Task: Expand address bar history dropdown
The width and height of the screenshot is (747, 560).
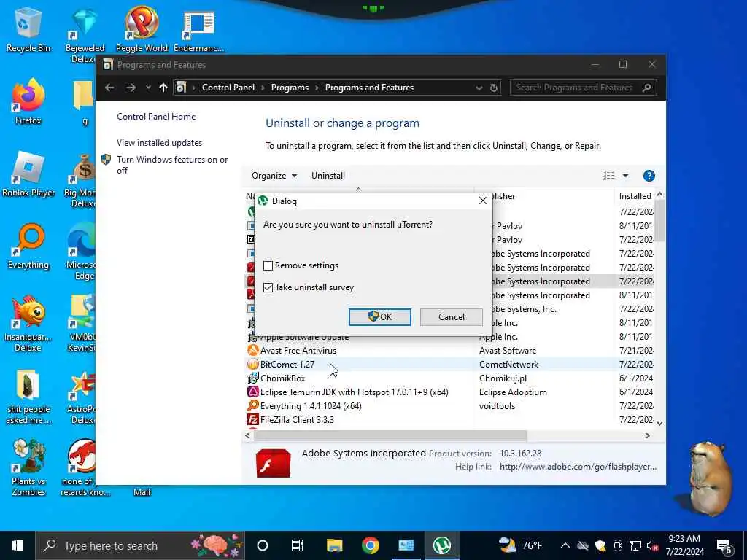Action: coord(479,87)
